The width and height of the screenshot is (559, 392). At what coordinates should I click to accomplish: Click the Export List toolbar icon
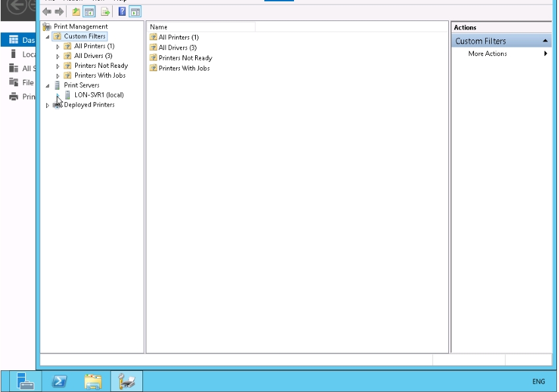[x=105, y=12]
